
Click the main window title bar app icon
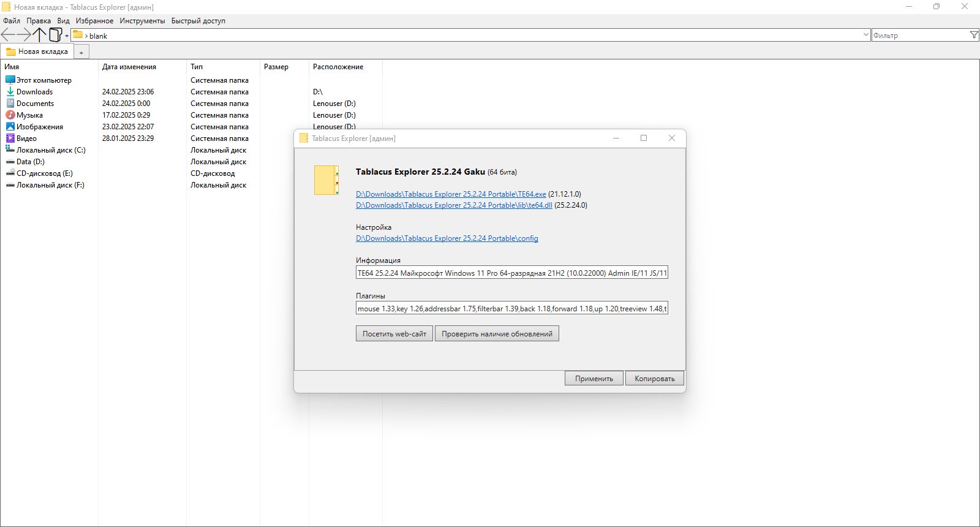(6, 7)
